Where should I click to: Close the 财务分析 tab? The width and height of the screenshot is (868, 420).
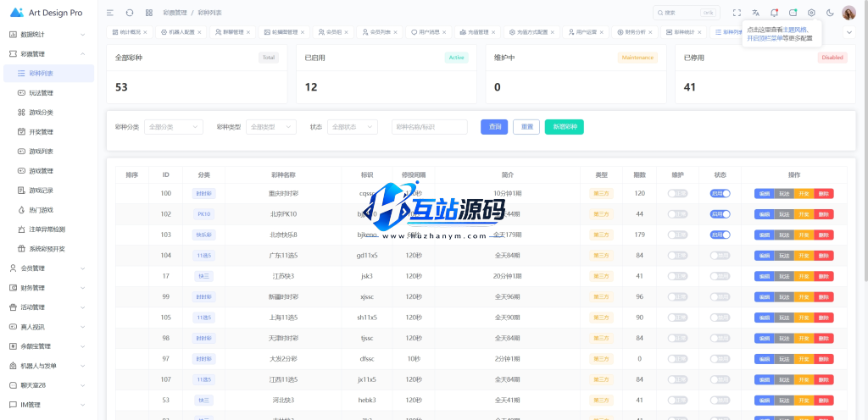pyautogui.click(x=650, y=32)
